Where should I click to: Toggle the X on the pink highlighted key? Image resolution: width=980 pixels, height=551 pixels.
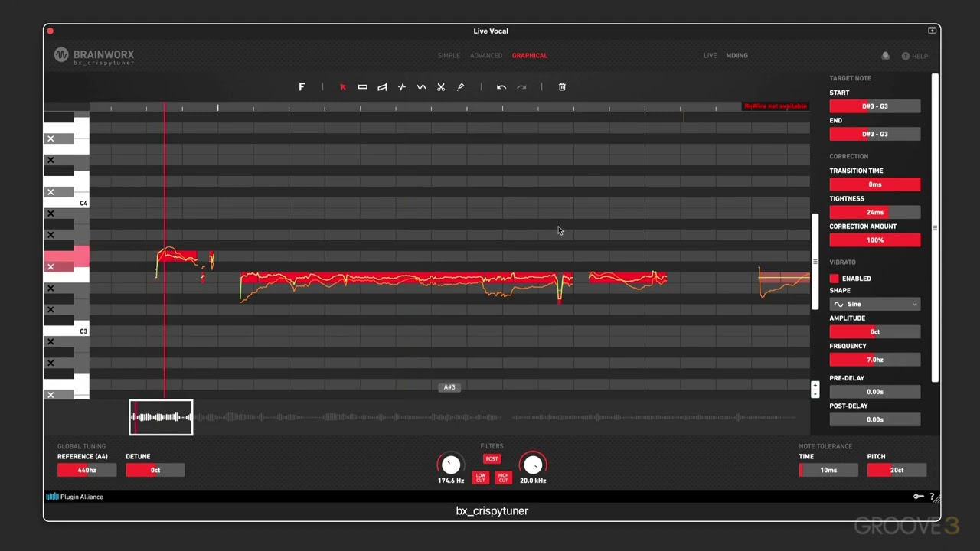click(x=51, y=267)
